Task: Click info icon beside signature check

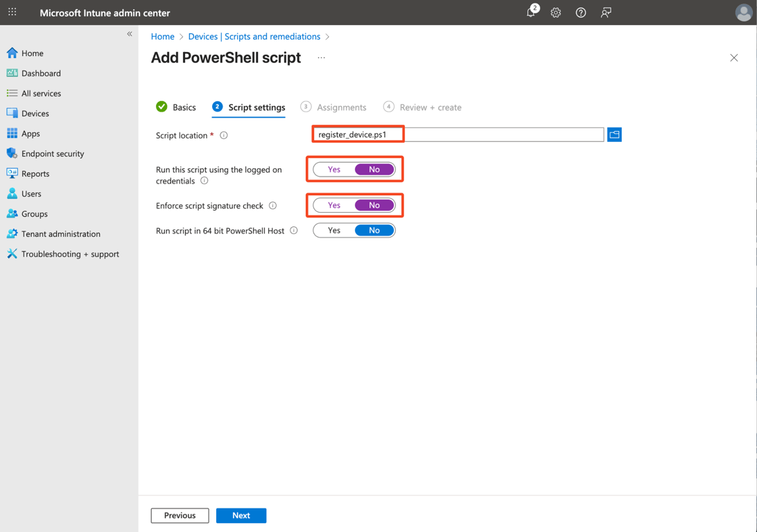Action: pos(273,205)
